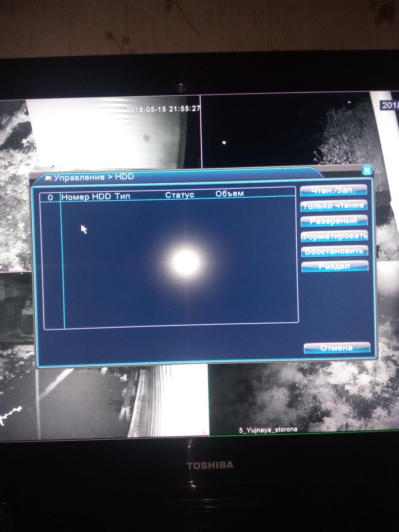Viewport: 399px width, 532px height.
Task: Click the HDD dialog title icon
Action: [x=49, y=178]
